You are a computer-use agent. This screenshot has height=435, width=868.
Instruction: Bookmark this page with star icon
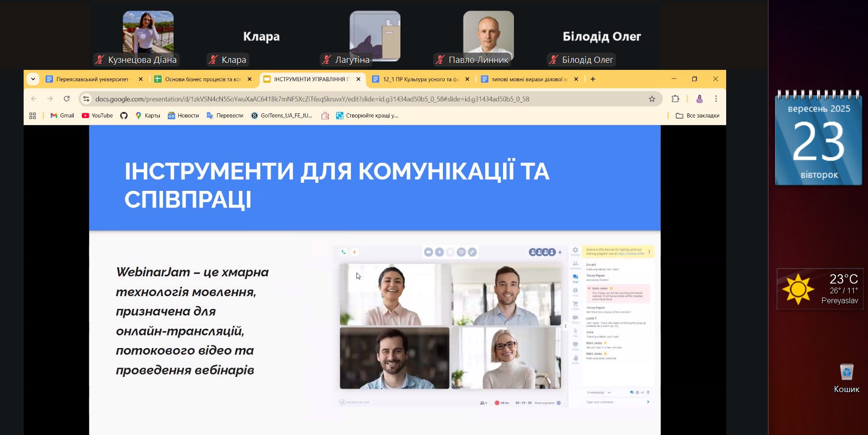point(652,99)
